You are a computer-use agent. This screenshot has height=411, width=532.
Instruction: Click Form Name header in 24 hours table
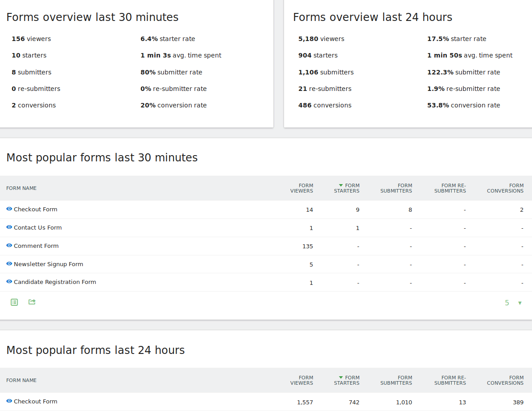point(21,380)
